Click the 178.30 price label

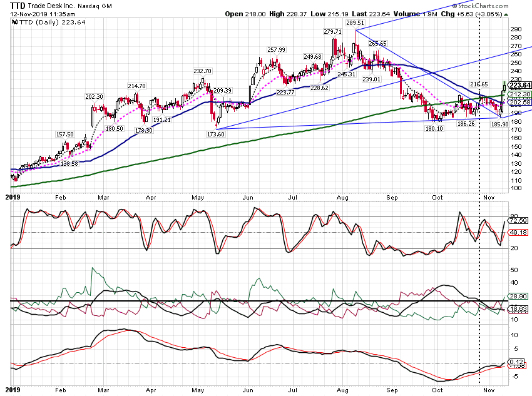pyautogui.click(x=143, y=131)
